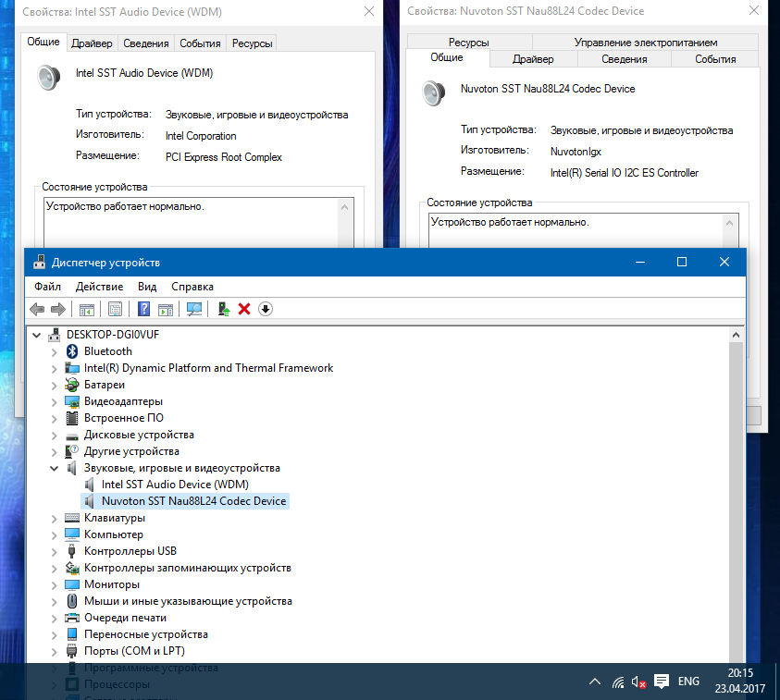Show hidden tray icons chevron
This screenshot has height=700, width=780.
click(x=594, y=682)
